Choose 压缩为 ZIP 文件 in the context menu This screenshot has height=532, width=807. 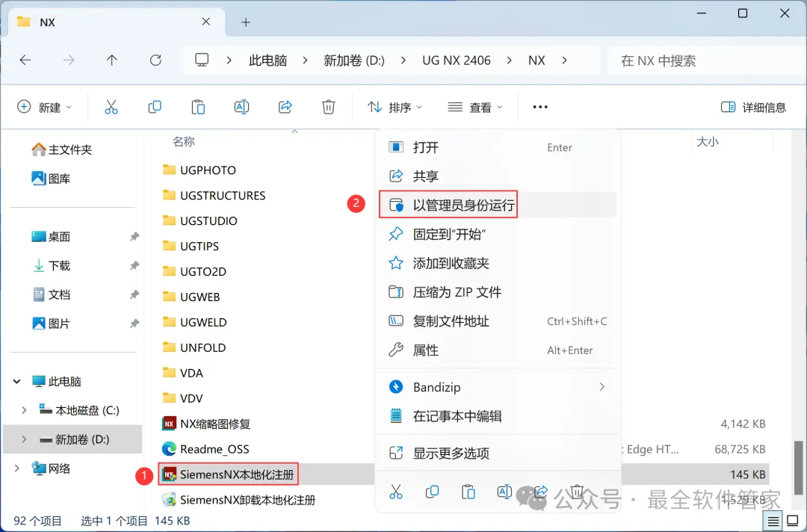coord(497,291)
